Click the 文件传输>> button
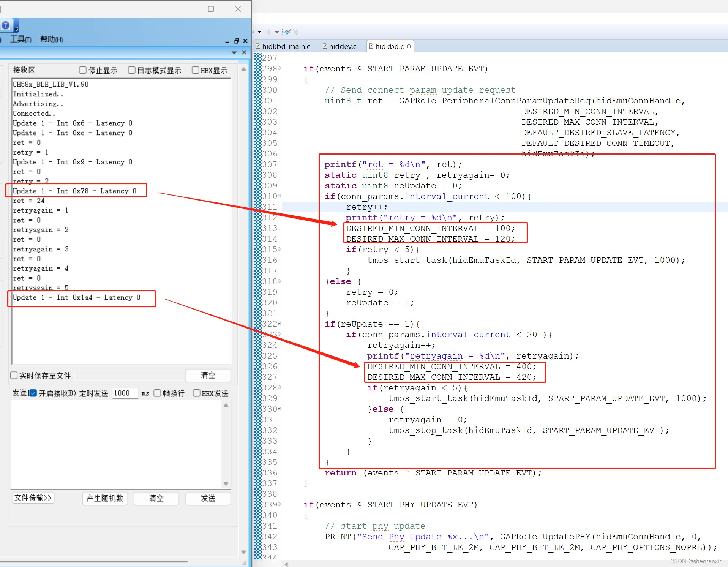Image resolution: width=728 pixels, height=567 pixels. click(x=33, y=498)
